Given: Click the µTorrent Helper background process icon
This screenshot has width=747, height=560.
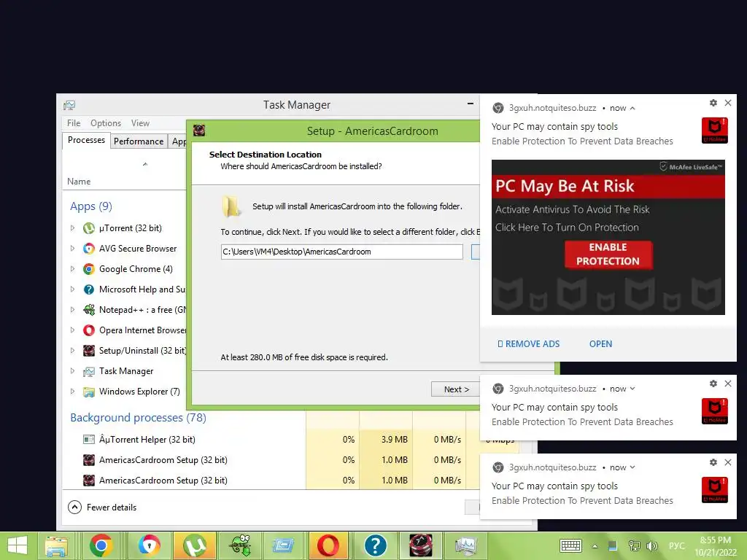Looking at the screenshot, I should coord(88,440).
